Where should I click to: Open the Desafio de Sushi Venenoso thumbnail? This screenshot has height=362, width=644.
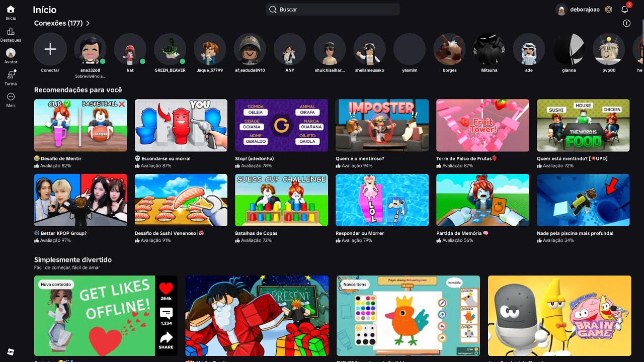(181, 200)
